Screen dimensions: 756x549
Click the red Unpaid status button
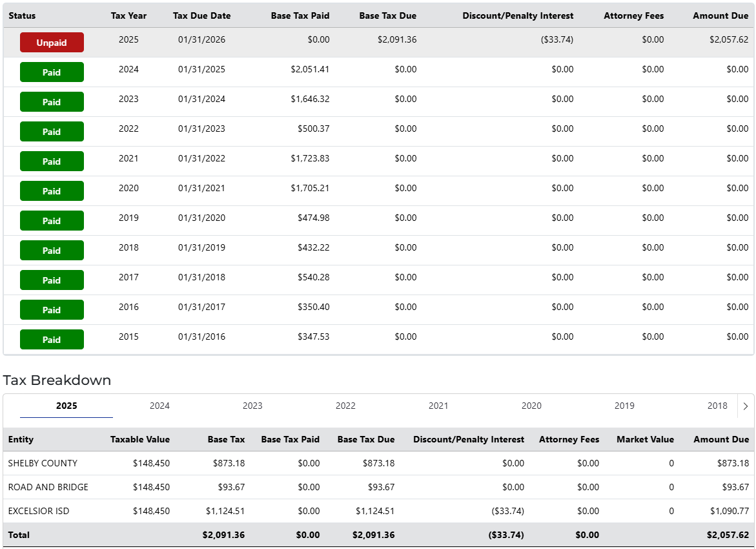coord(52,43)
